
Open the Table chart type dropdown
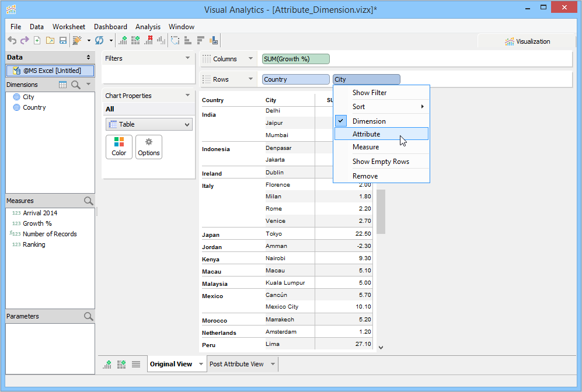click(149, 124)
